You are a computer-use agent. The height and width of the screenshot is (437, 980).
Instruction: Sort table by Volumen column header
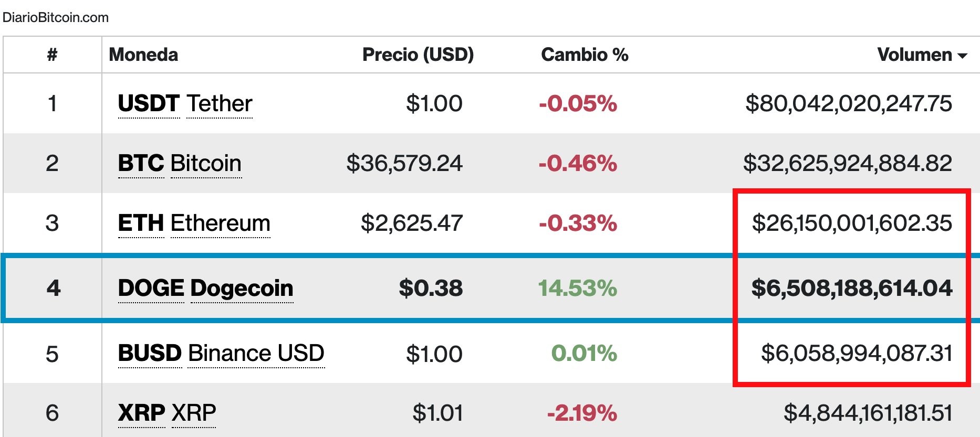pyautogui.click(x=914, y=55)
